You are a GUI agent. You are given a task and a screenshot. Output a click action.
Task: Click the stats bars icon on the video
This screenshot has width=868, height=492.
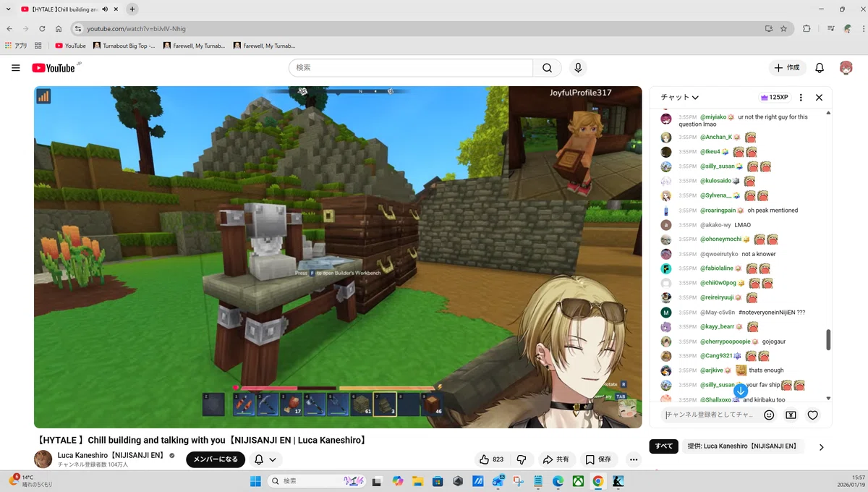[x=43, y=96]
